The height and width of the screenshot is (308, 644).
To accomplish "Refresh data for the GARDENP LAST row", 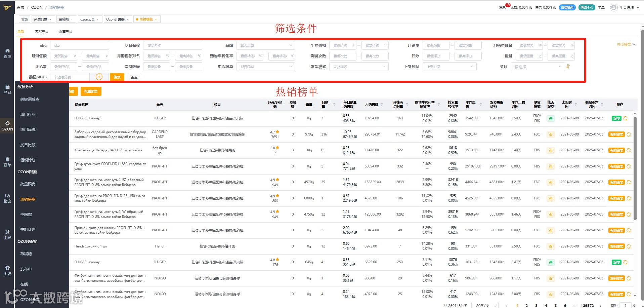I will [x=629, y=134].
